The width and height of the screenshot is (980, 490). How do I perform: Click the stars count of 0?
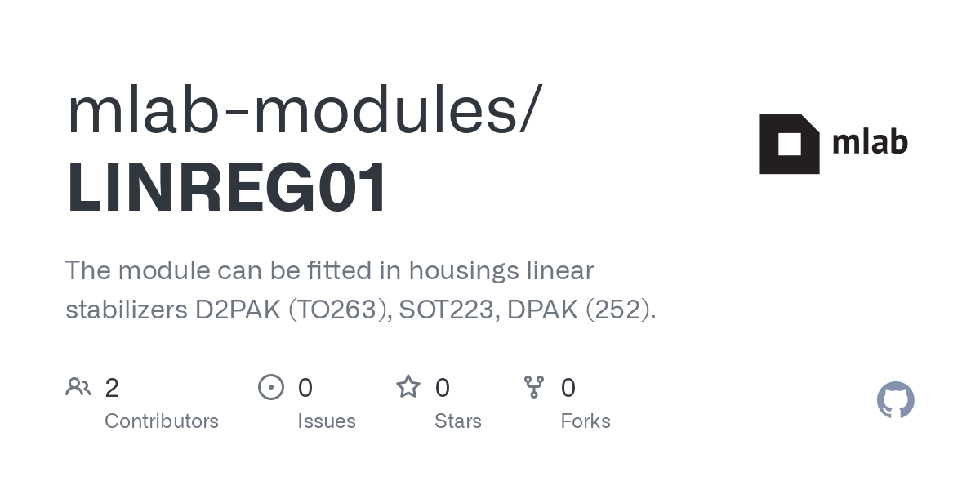tap(442, 388)
